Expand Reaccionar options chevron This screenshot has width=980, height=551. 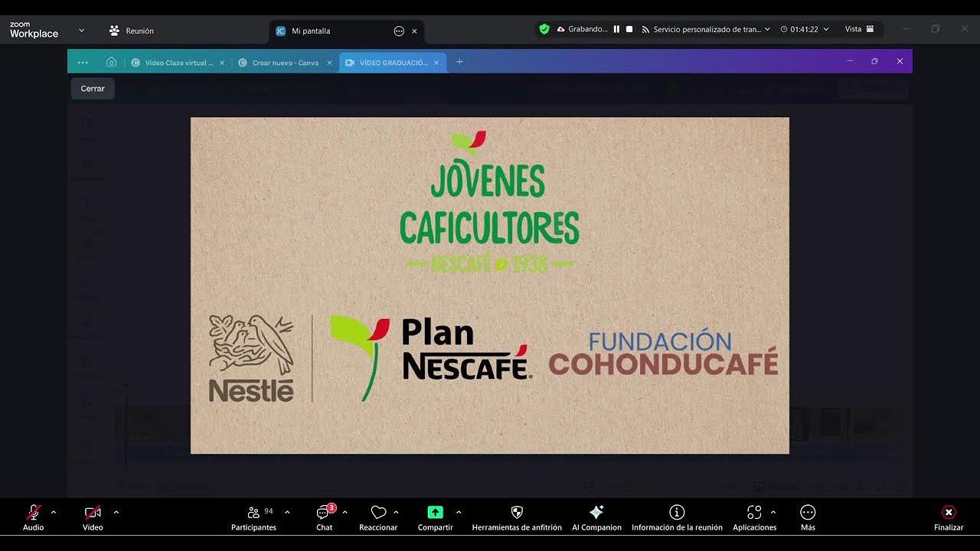tap(396, 511)
